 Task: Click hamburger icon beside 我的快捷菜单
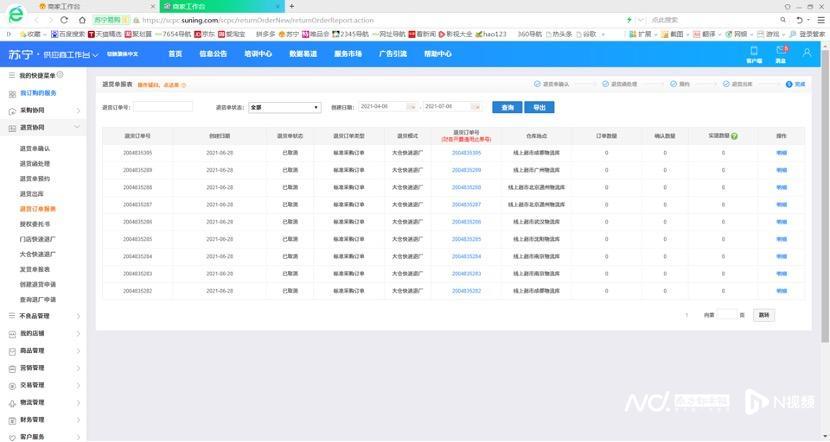(x=10, y=76)
